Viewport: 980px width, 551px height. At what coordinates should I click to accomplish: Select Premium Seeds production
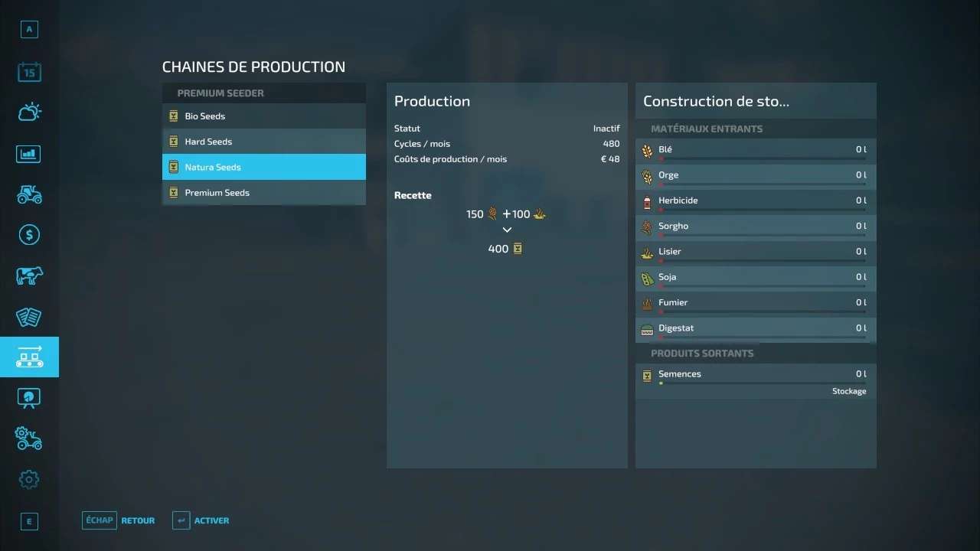tap(263, 193)
